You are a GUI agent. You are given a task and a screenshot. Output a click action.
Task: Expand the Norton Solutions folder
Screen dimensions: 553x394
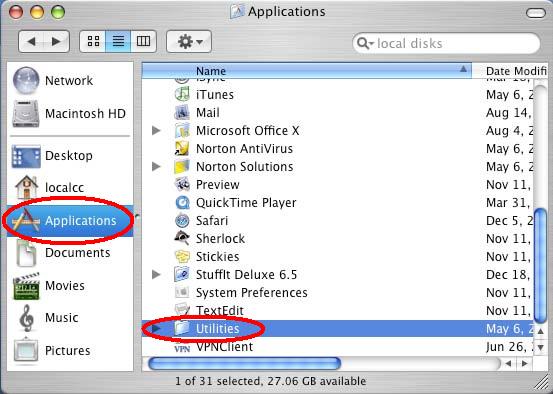(156, 166)
